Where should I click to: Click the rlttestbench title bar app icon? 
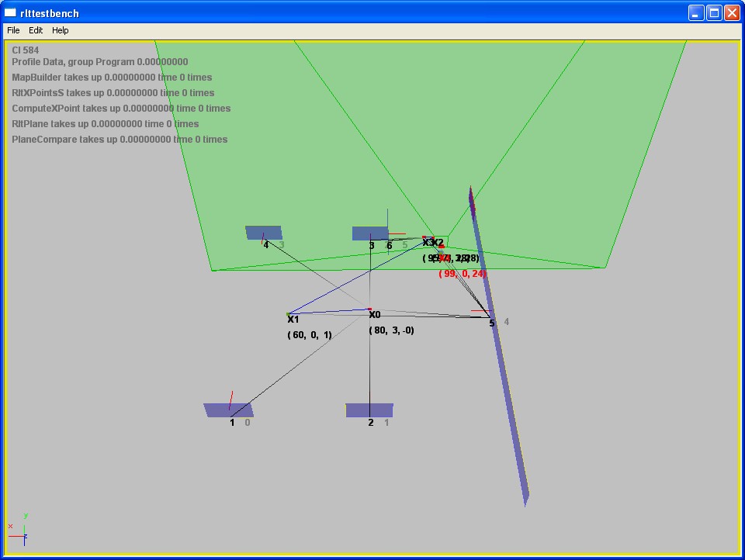click(11, 12)
